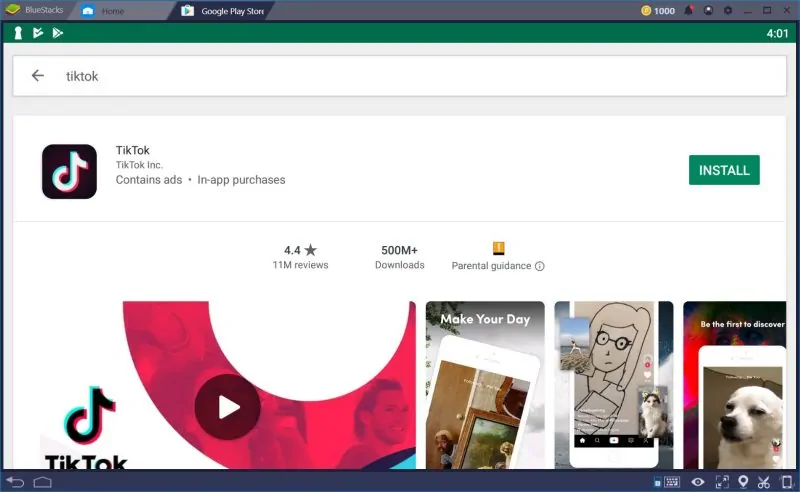The image size is (800, 492).
Task: Go back using the search bar arrow
Action: [38, 76]
